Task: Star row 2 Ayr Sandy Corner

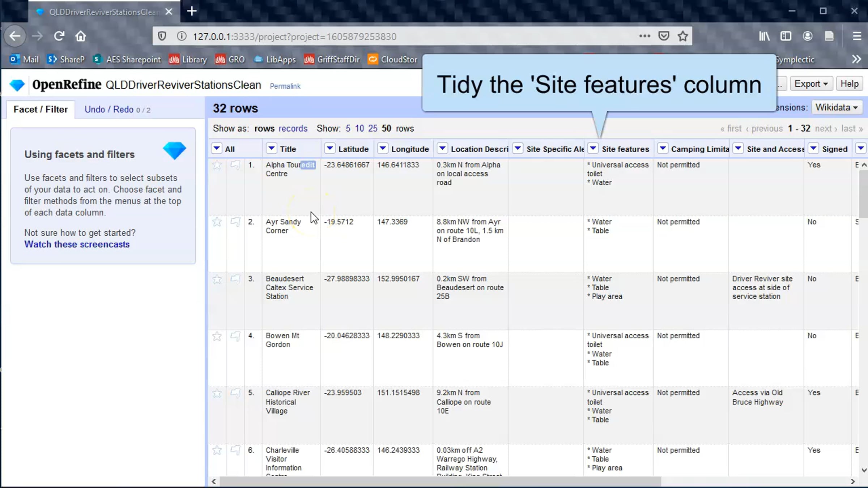Action: 217,222
